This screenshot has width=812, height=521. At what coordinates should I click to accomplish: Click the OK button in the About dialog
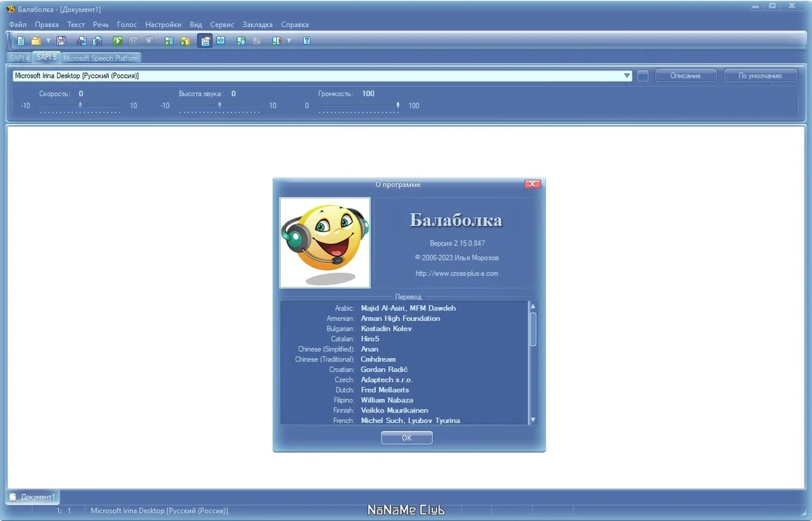tap(407, 438)
